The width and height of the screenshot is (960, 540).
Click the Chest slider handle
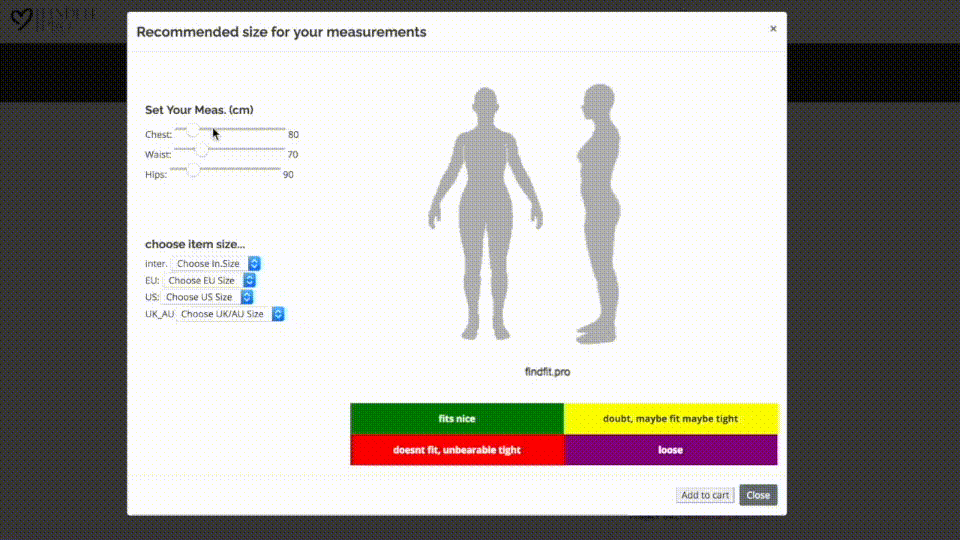[x=193, y=132]
